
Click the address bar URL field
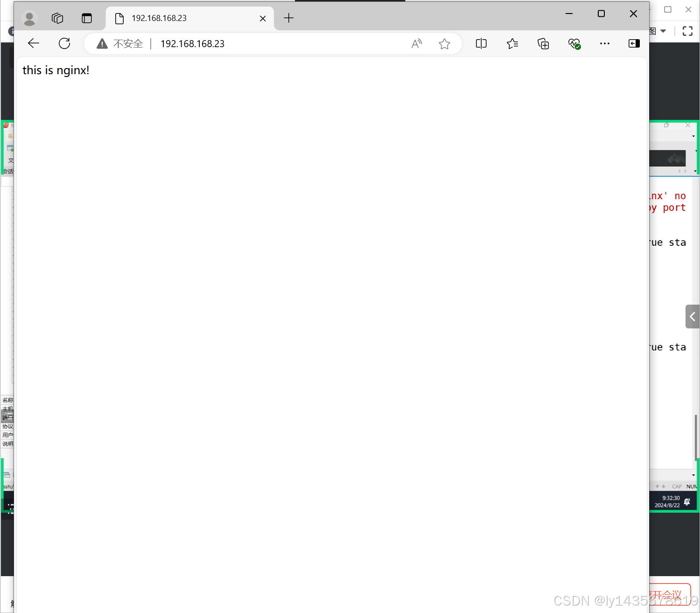click(x=280, y=44)
